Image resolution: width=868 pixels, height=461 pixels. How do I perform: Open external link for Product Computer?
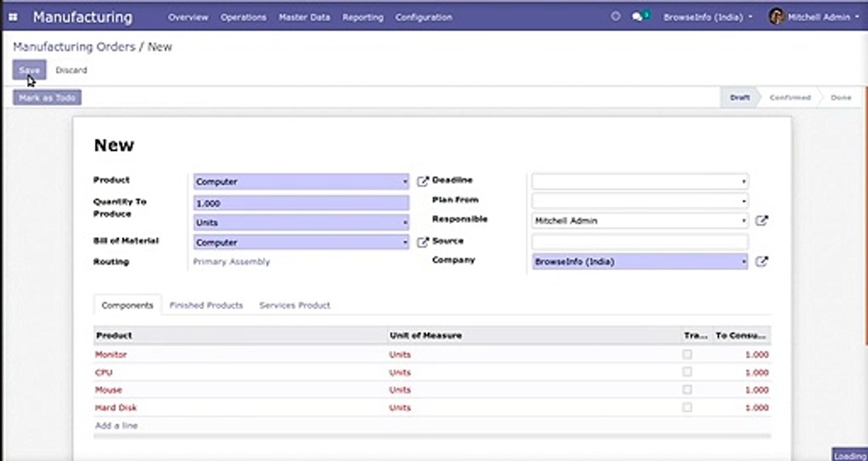pyautogui.click(x=423, y=182)
